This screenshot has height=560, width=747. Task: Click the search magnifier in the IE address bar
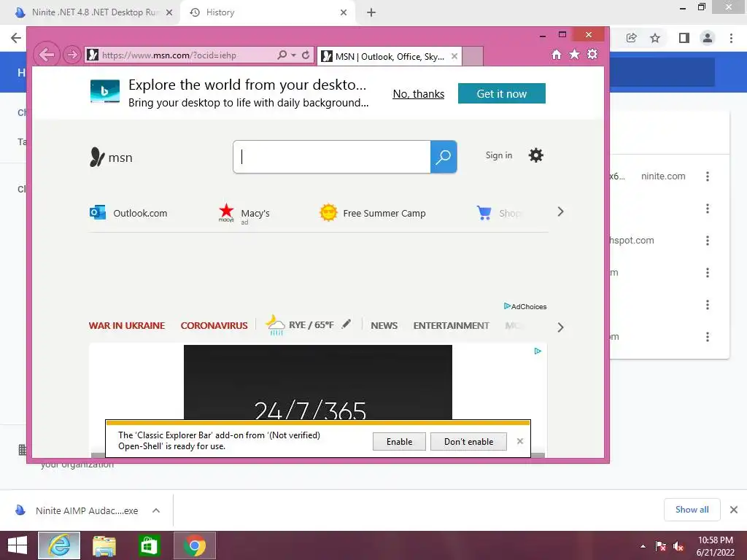[x=282, y=55]
